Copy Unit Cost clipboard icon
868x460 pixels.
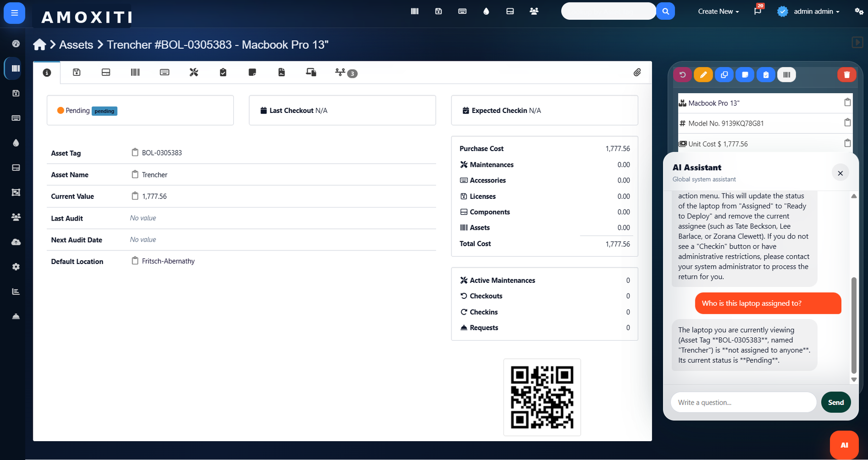(847, 143)
